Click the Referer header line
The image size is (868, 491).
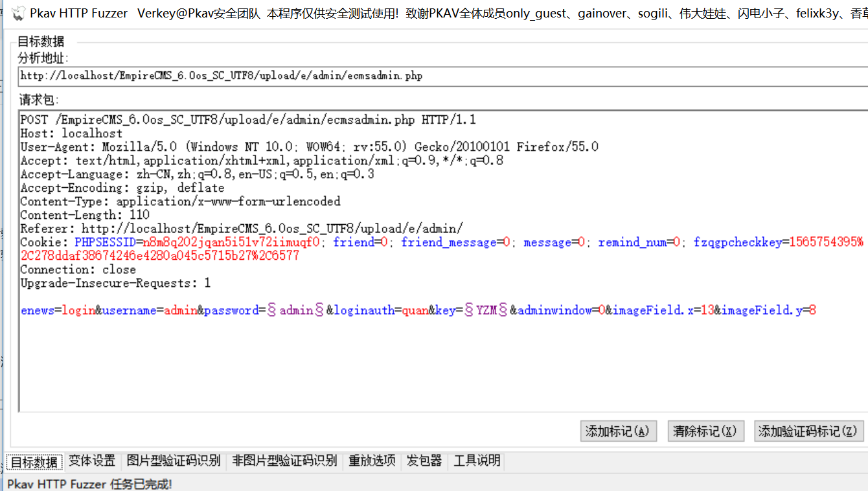242,229
